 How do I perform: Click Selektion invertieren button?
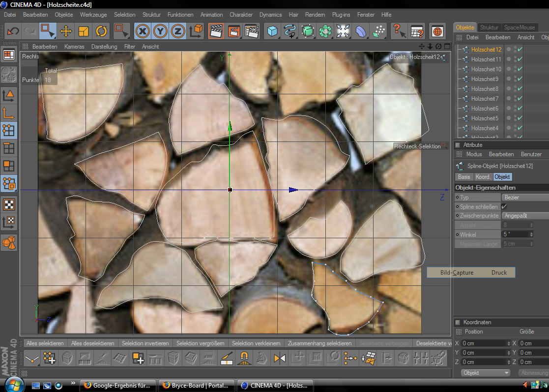pos(145,343)
